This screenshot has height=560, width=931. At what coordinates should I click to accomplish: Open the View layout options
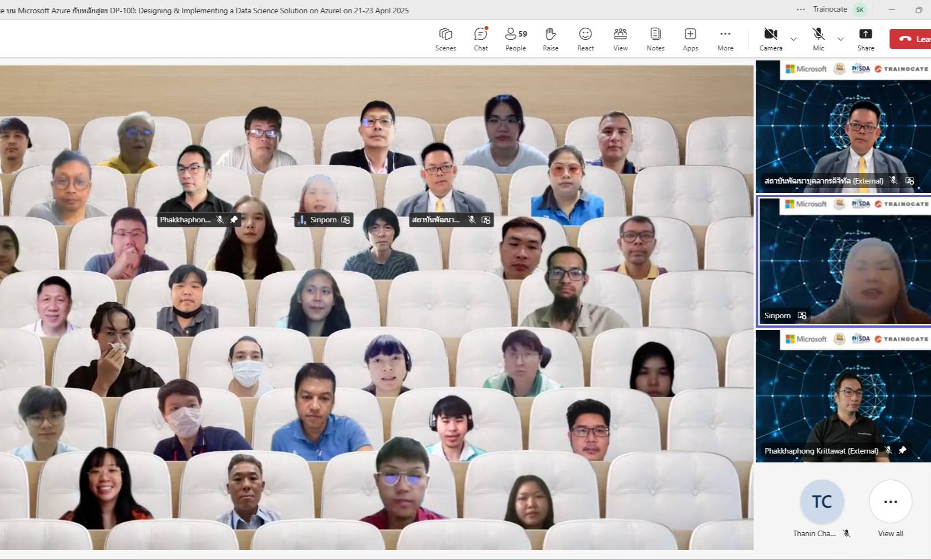tap(620, 39)
